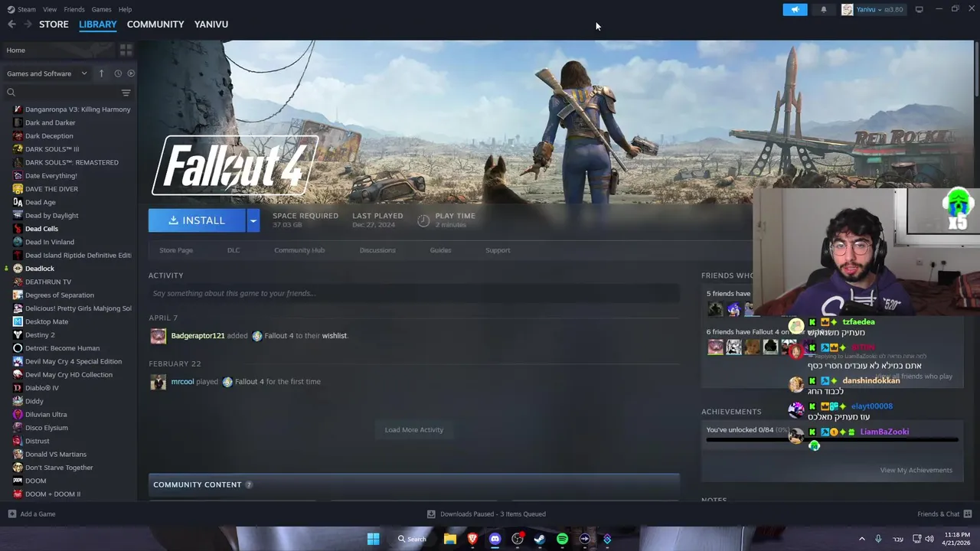This screenshot has height=551, width=980.
Task: Open advanced filter options icon
Action: (126, 93)
